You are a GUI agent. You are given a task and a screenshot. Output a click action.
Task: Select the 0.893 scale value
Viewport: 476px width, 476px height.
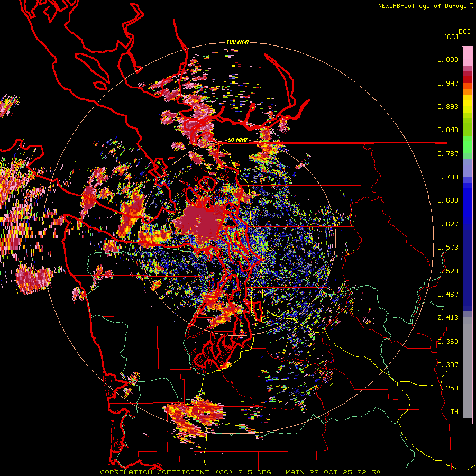coord(448,106)
